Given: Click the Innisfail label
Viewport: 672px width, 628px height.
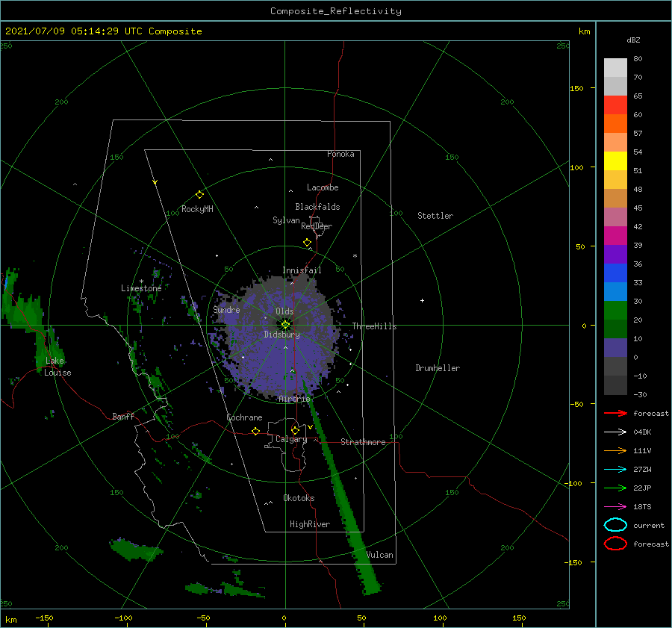Looking at the screenshot, I should pos(302,270).
